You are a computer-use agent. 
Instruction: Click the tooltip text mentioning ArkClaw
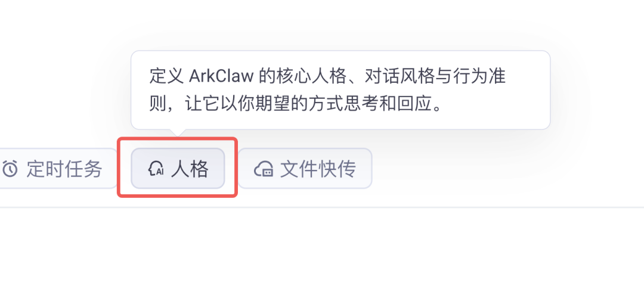pyautogui.click(x=327, y=91)
